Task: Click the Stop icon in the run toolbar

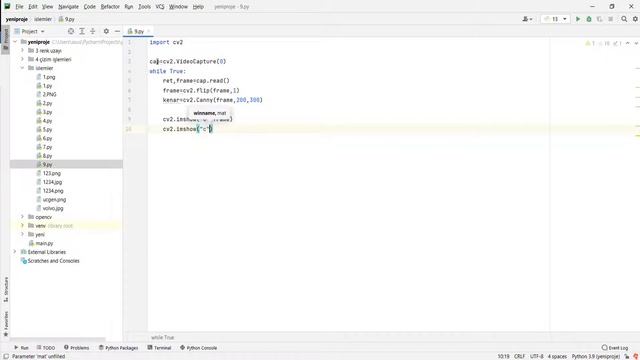Action: (x=611, y=19)
